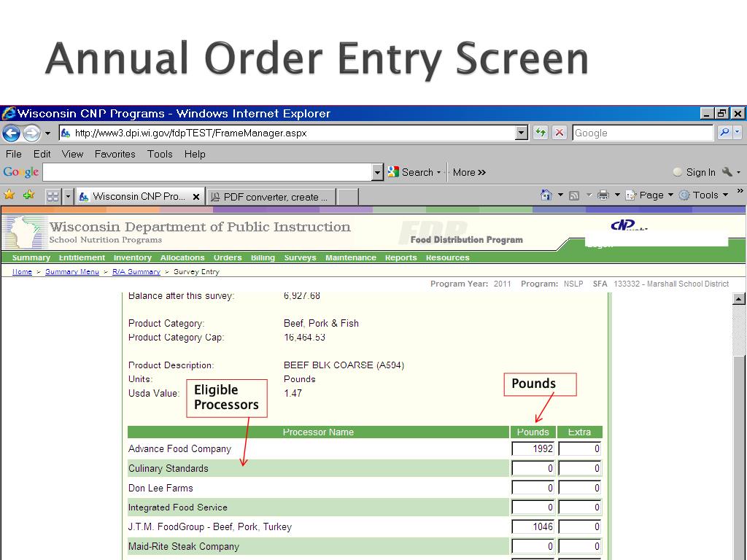Open the Orders navigation item
The width and height of the screenshot is (747, 560).
pyautogui.click(x=228, y=257)
